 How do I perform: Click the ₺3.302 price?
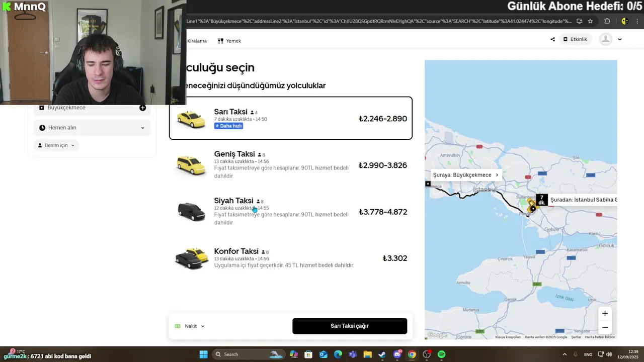(395, 258)
